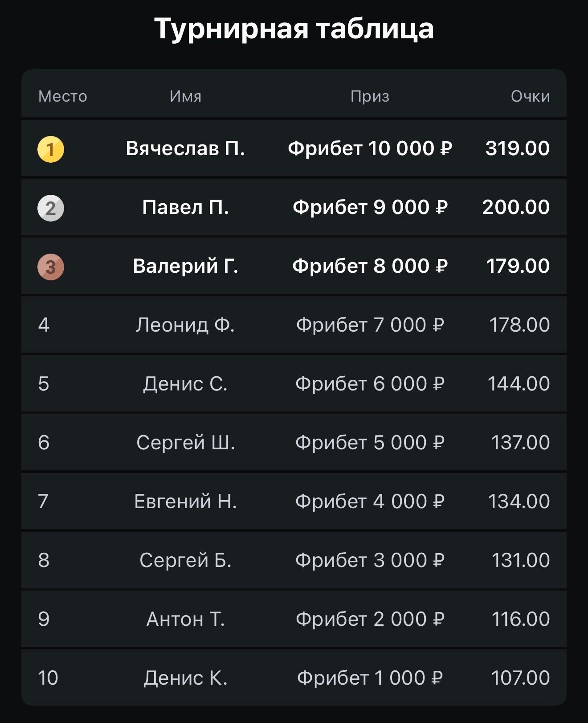Select Денис К. player name
This screenshot has height=723, width=588.
(x=185, y=678)
